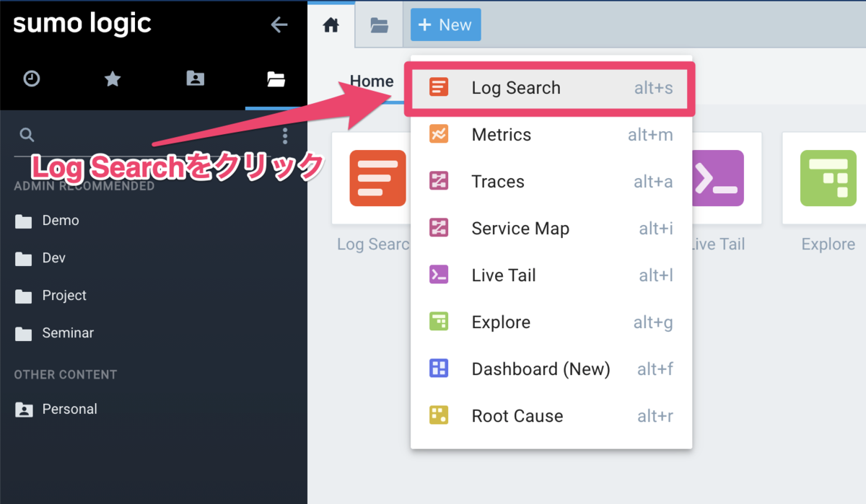Image resolution: width=866 pixels, height=504 pixels.
Task: Select Traces from the New menu
Action: coord(551,182)
